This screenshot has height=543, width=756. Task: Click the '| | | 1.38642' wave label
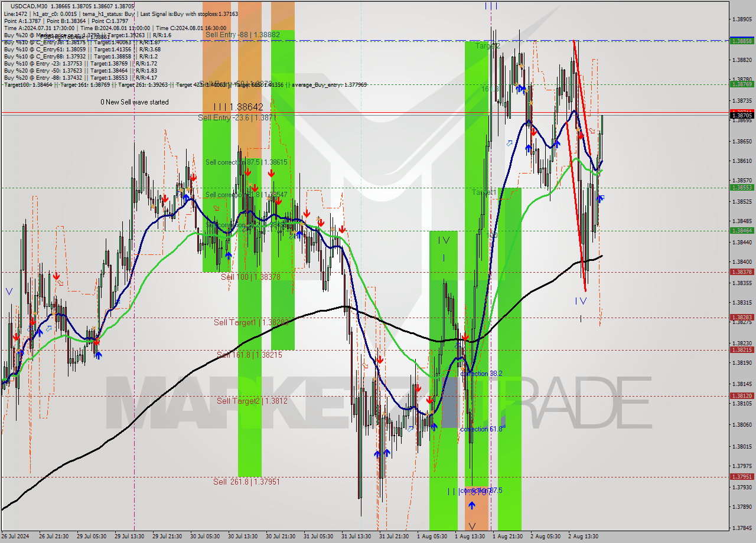tap(239, 107)
